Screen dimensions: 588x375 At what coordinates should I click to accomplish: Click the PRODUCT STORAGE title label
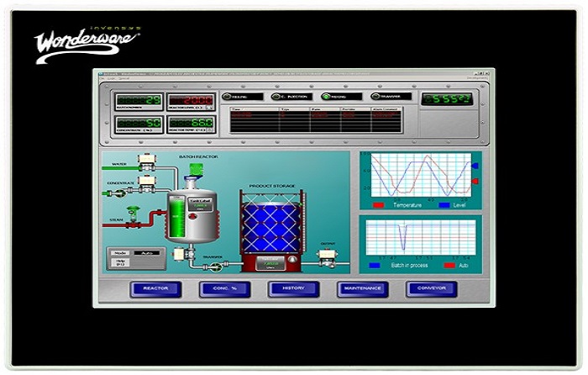pos(272,186)
